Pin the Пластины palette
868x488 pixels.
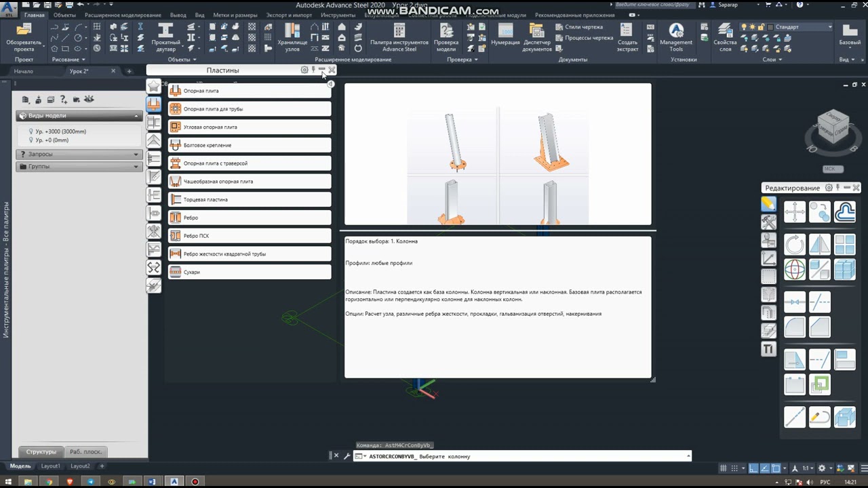(x=313, y=70)
